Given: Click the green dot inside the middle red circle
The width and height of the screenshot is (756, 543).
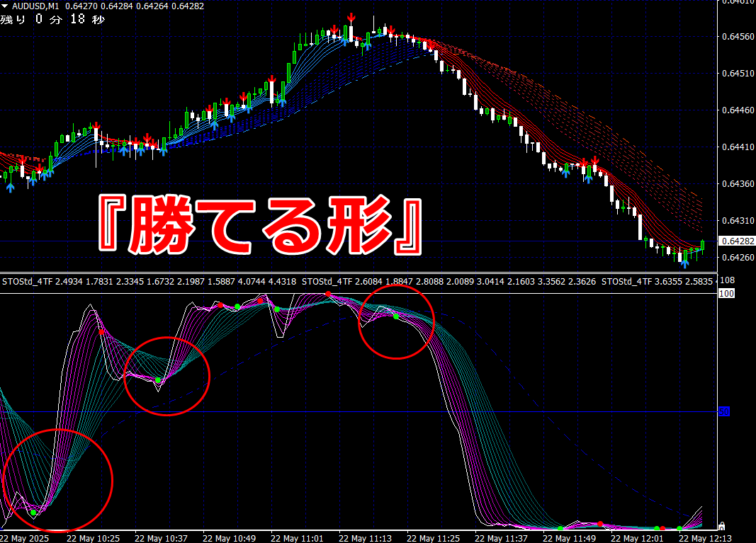Looking at the screenshot, I should (x=158, y=380).
